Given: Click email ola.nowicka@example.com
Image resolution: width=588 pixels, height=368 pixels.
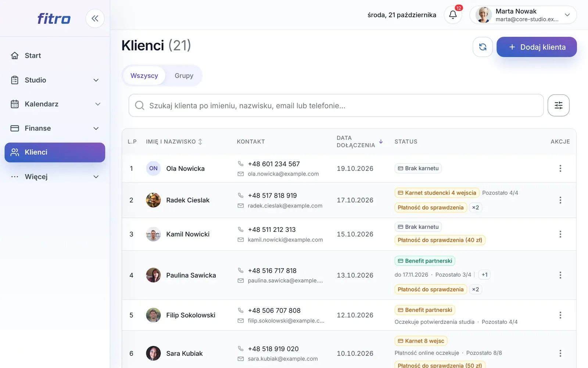Looking at the screenshot, I should pos(283,174).
